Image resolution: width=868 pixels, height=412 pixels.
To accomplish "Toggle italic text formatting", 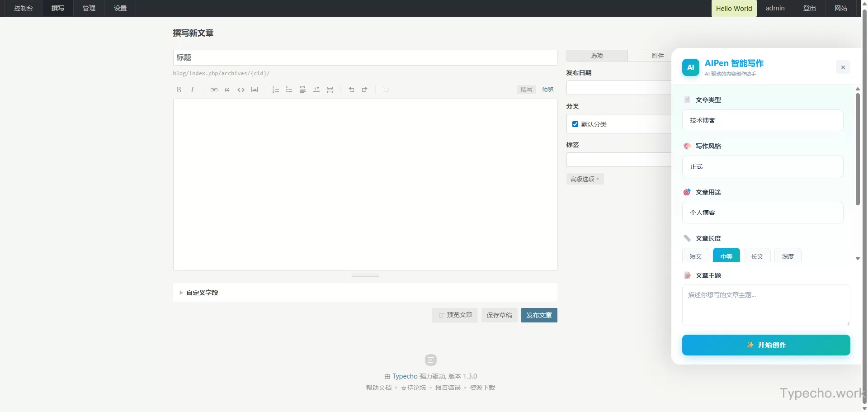I will pyautogui.click(x=192, y=90).
